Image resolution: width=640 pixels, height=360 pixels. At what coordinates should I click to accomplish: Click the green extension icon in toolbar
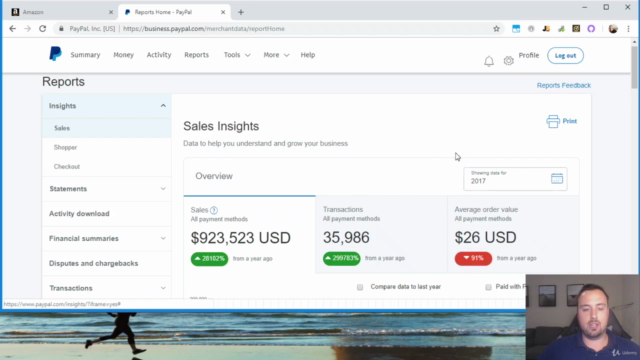coord(561,29)
